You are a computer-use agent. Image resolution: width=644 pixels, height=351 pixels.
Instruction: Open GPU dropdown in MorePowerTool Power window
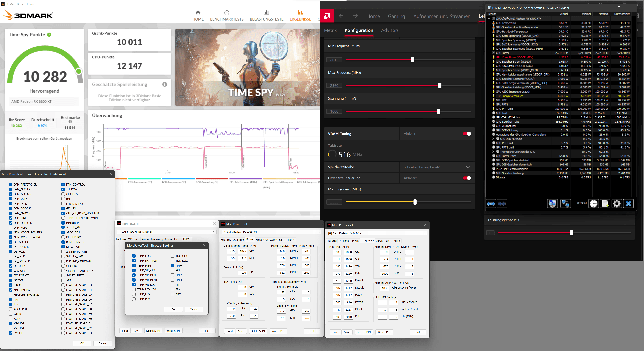[271, 232]
